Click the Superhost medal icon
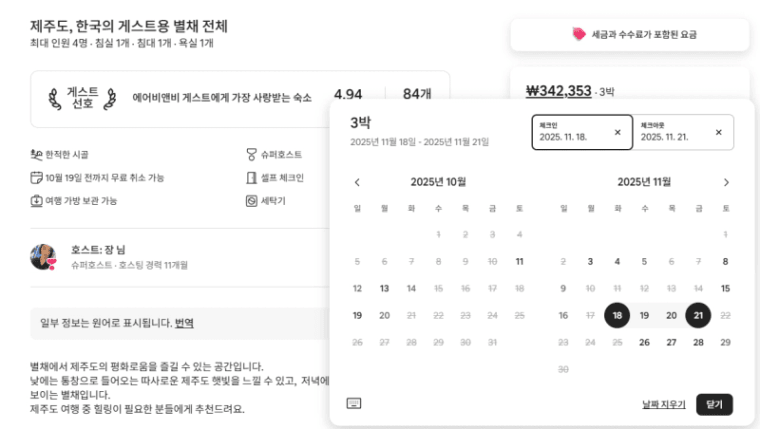This screenshot has width=760, height=429. 251,155
